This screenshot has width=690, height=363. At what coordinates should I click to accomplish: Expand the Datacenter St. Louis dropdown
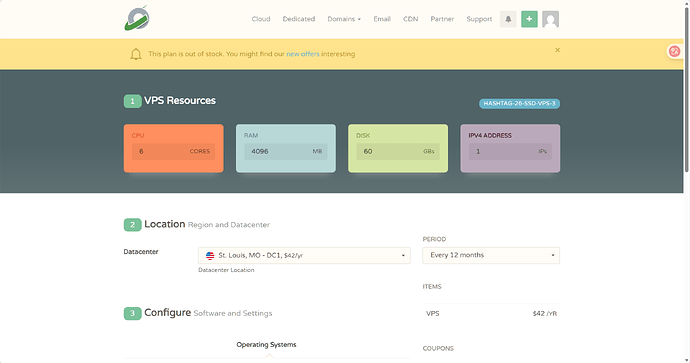click(x=304, y=256)
